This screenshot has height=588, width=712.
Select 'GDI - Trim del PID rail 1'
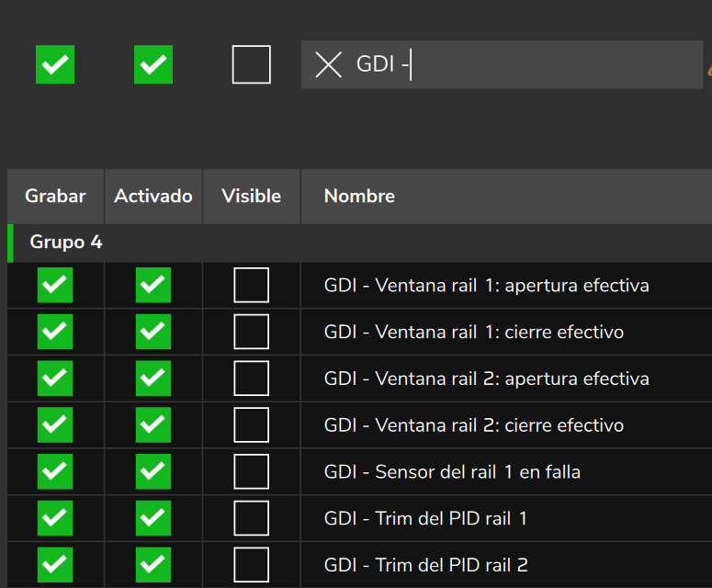coord(426,518)
